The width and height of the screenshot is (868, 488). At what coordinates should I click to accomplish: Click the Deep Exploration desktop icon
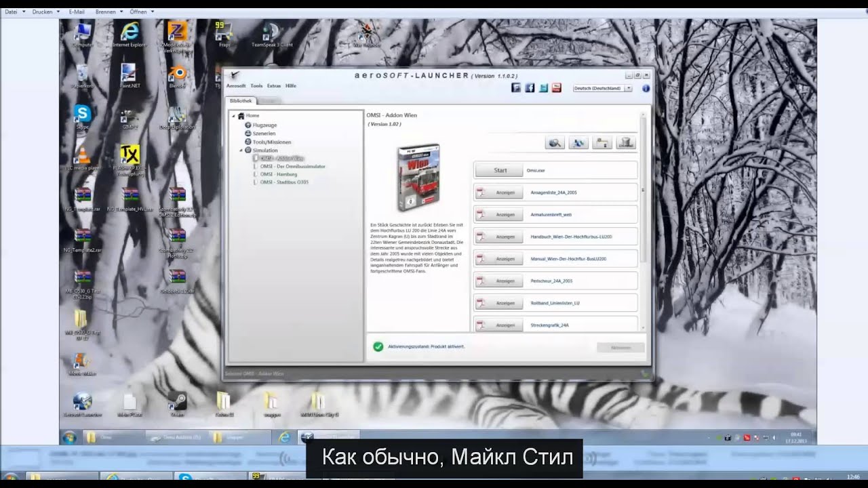pyautogui.click(x=177, y=117)
